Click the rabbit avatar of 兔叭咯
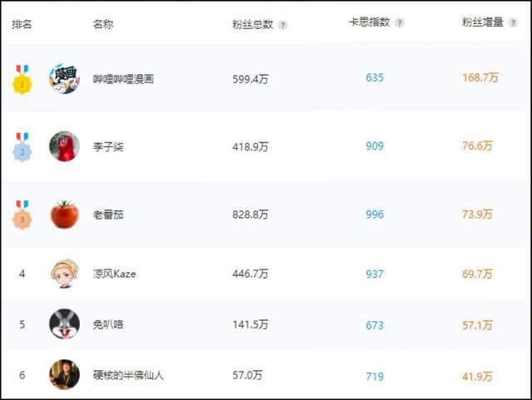 (x=64, y=324)
